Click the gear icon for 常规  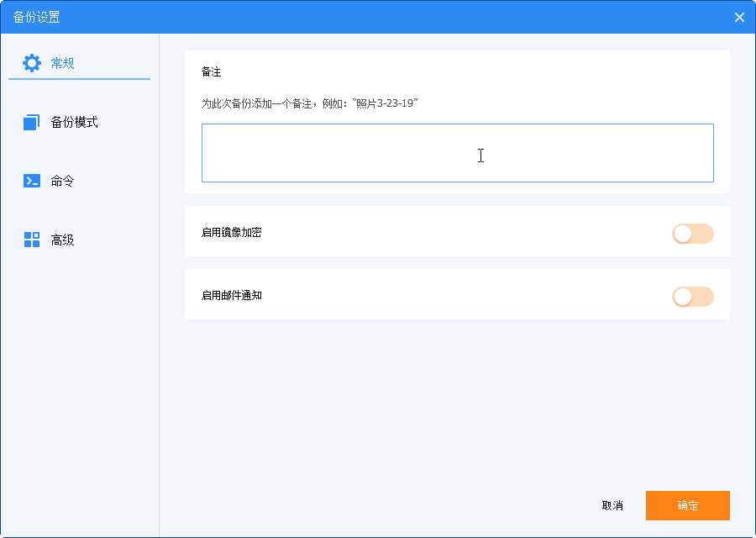coord(32,63)
